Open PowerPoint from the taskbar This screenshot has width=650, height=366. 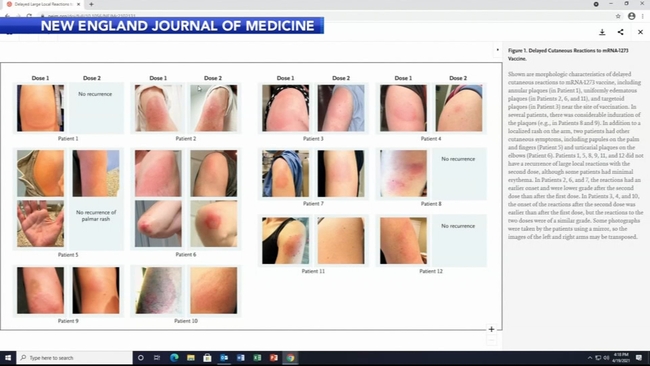tap(274, 357)
